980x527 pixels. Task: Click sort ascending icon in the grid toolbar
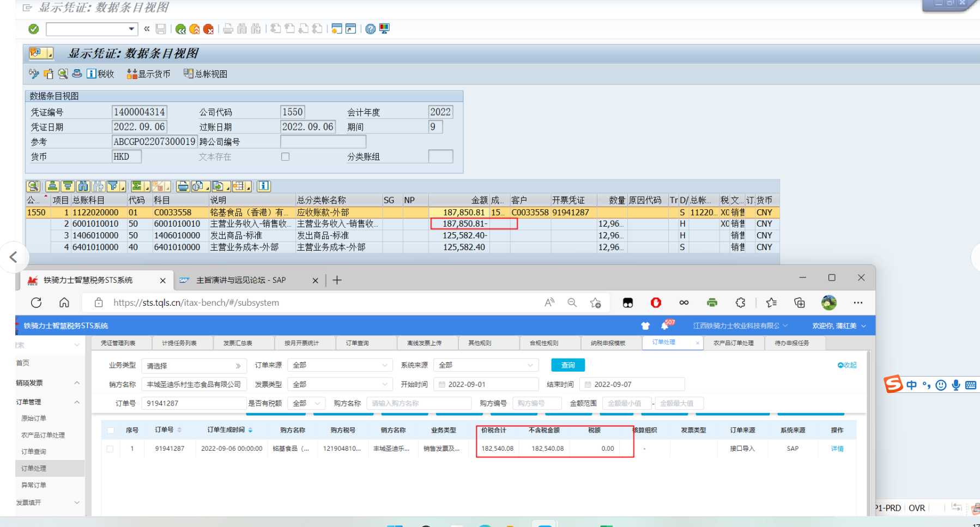coord(52,186)
